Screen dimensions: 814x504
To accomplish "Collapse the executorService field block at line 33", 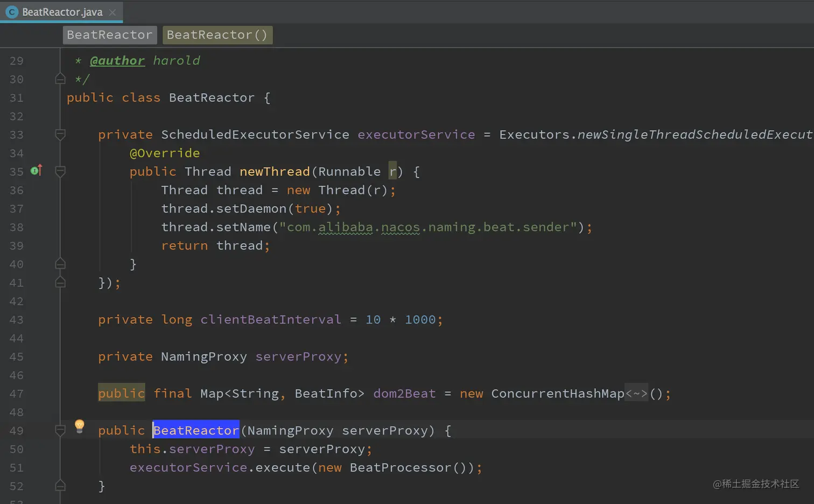I will pos(60,135).
